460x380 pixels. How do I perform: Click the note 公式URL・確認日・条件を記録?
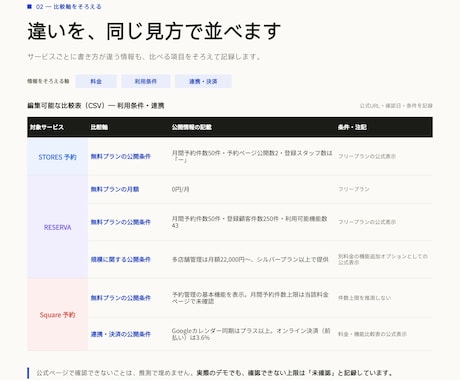pyautogui.click(x=396, y=106)
